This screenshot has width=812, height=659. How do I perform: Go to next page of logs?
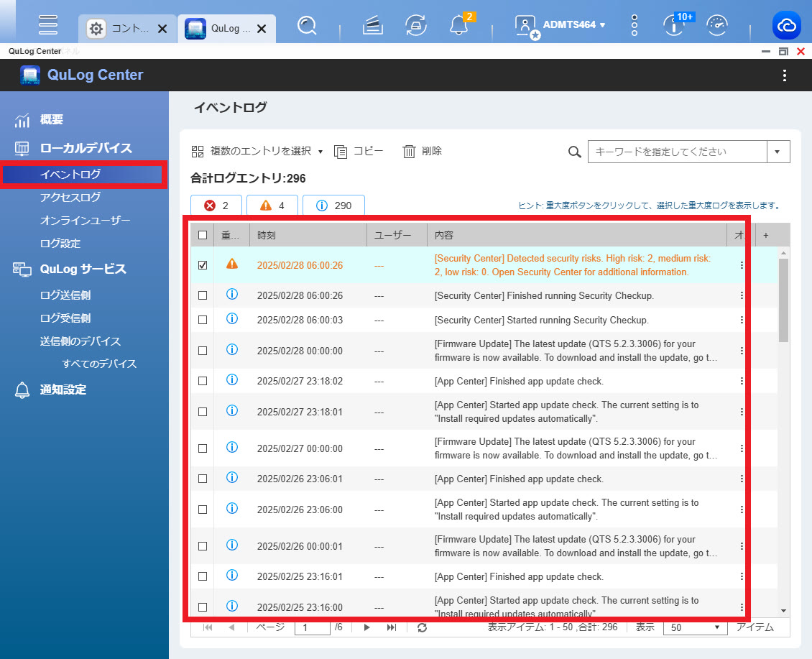click(366, 627)
